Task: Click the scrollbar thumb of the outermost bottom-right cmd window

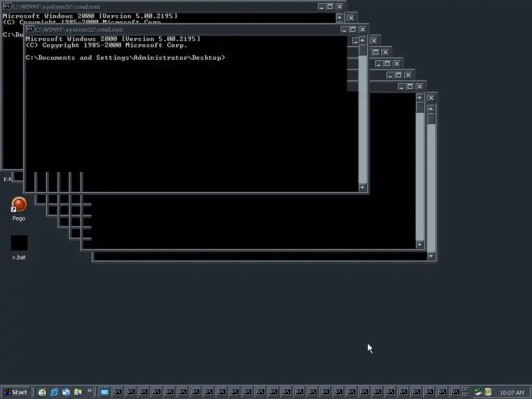Action: pyautogui.click(x=431, y=118)
